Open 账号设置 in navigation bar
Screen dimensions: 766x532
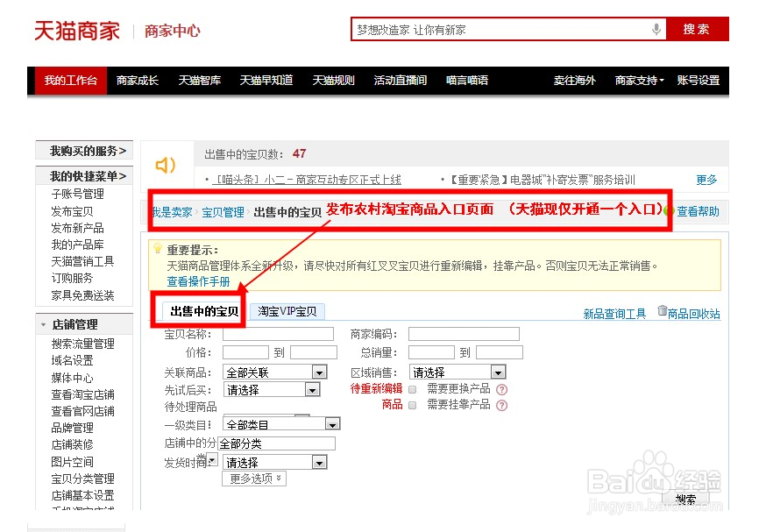coord(699,81)
